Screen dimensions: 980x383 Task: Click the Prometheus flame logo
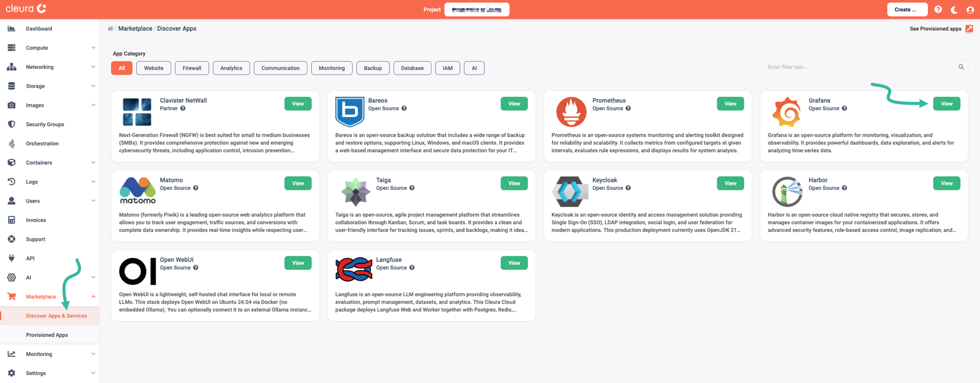571,112
